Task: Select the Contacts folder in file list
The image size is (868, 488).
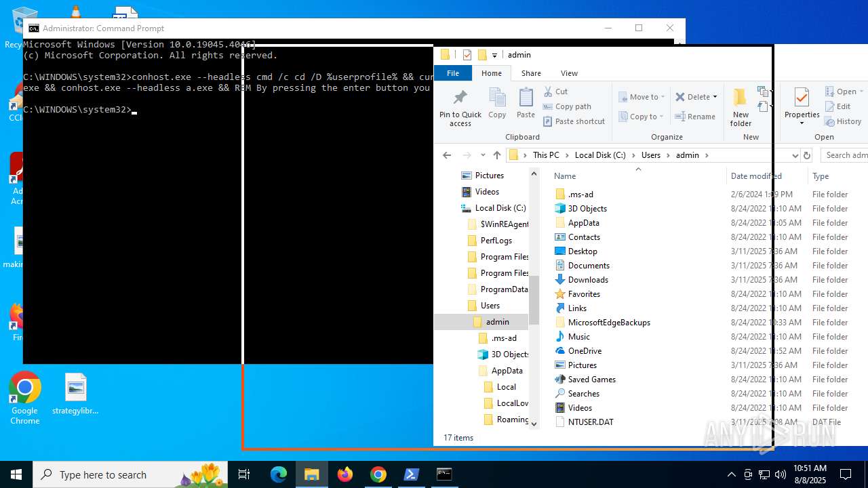Action: tap(584, 237)
